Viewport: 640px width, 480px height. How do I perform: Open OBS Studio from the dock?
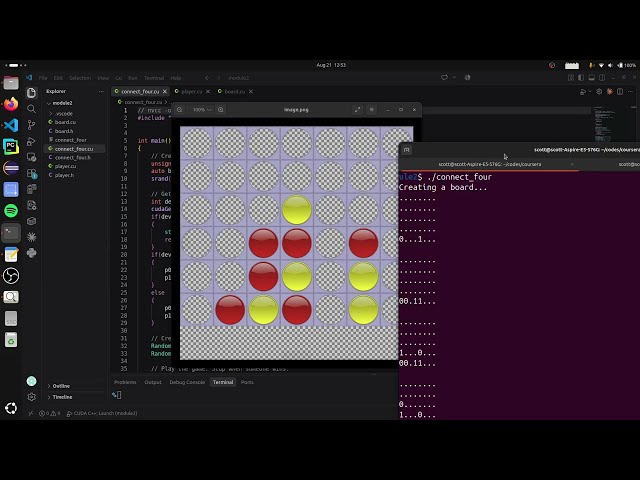[x=11, y=276]
